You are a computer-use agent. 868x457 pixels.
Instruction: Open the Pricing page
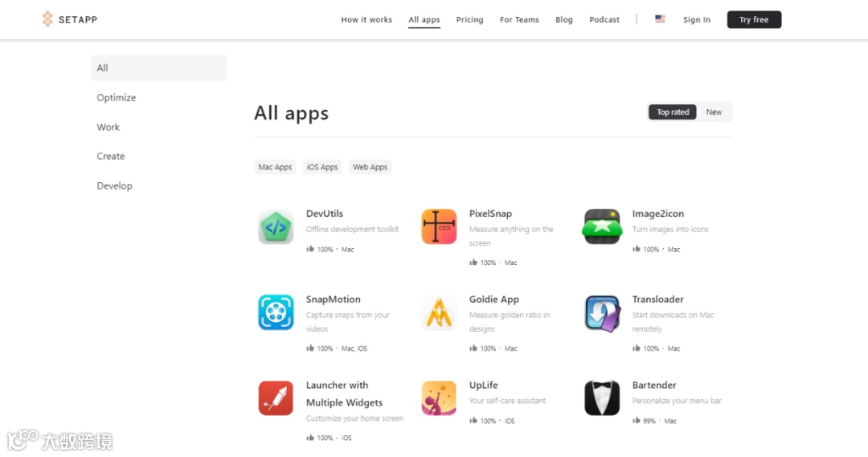tap(469, 19)
